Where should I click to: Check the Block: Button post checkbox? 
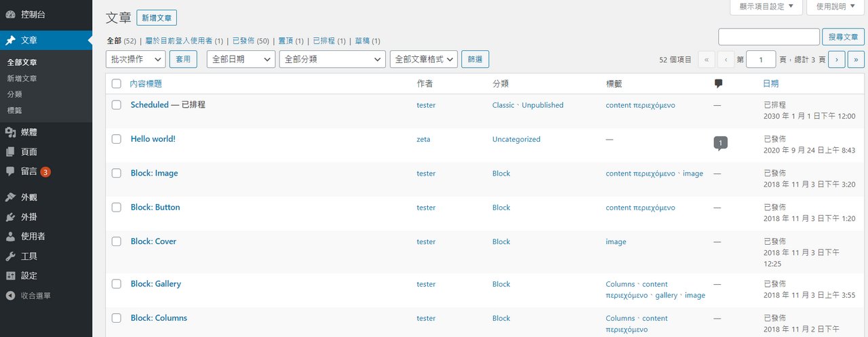(x=117, y=207)
